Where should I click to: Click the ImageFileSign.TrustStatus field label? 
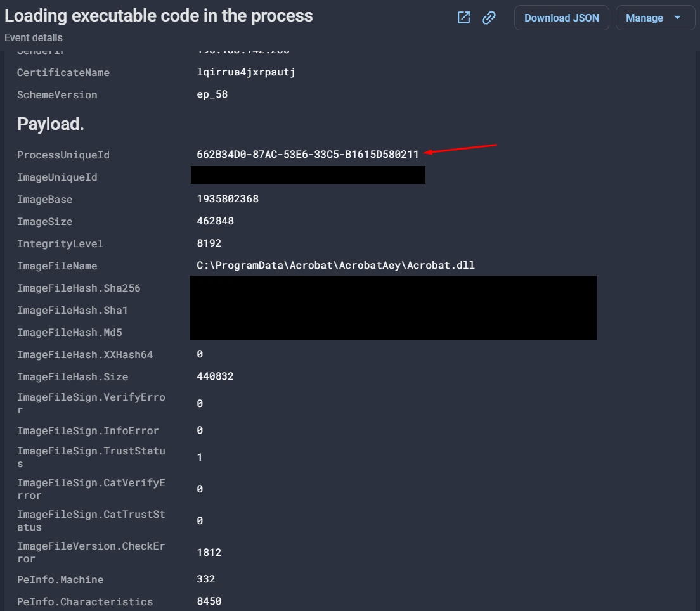coord(91,458)
